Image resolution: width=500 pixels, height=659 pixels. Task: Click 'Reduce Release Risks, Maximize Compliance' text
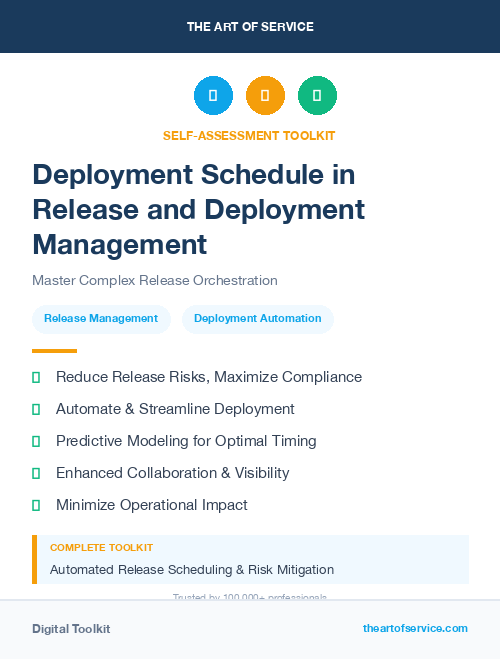tap(209, 377)
